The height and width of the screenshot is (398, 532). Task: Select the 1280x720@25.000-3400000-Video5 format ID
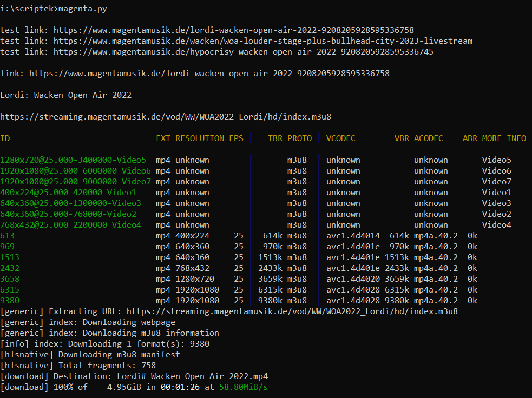(x=73, y=160)
